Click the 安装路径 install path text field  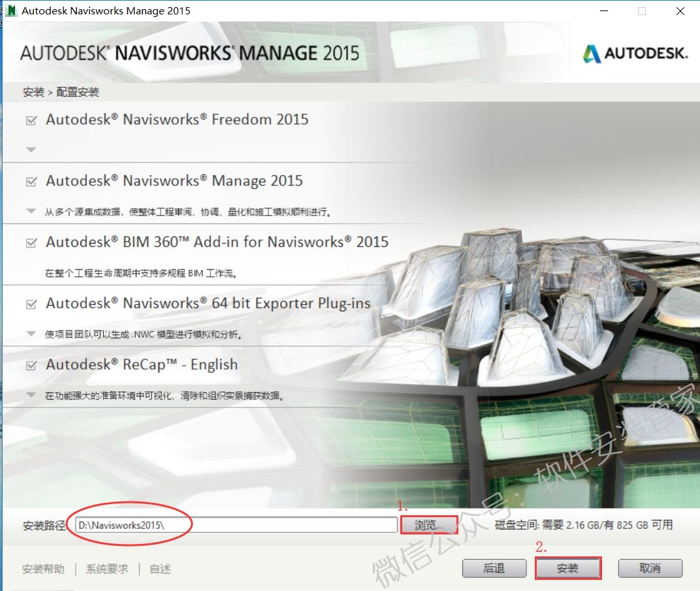tap(235, 525)
